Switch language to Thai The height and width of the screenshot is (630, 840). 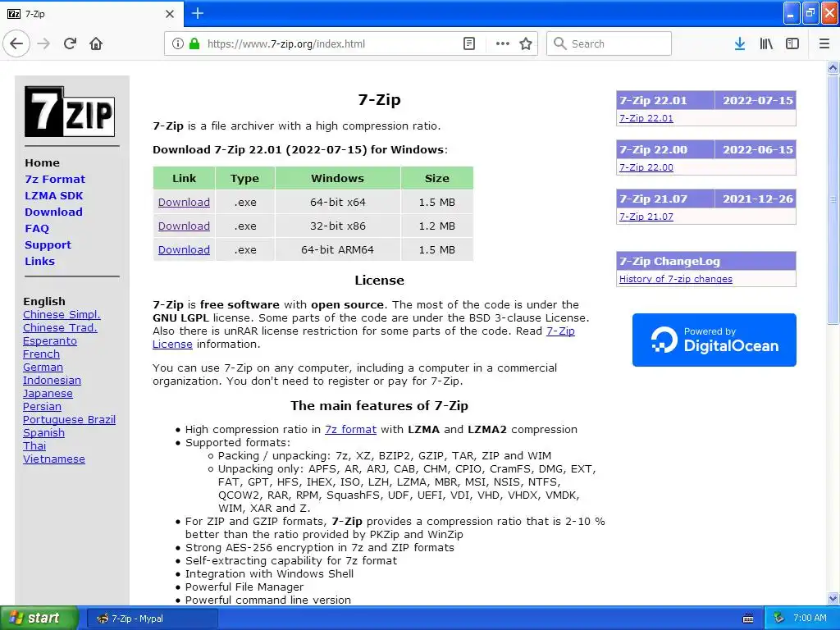(34, 445)
